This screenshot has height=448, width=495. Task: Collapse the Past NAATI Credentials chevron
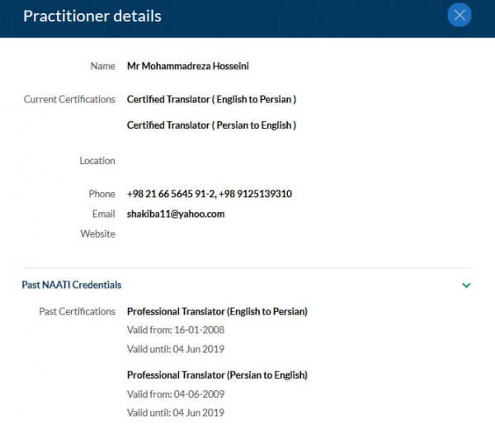click(x=466, y=285)
